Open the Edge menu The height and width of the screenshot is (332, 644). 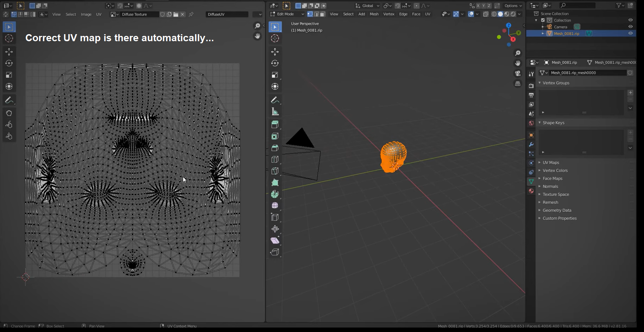click(x=403, y=14)
